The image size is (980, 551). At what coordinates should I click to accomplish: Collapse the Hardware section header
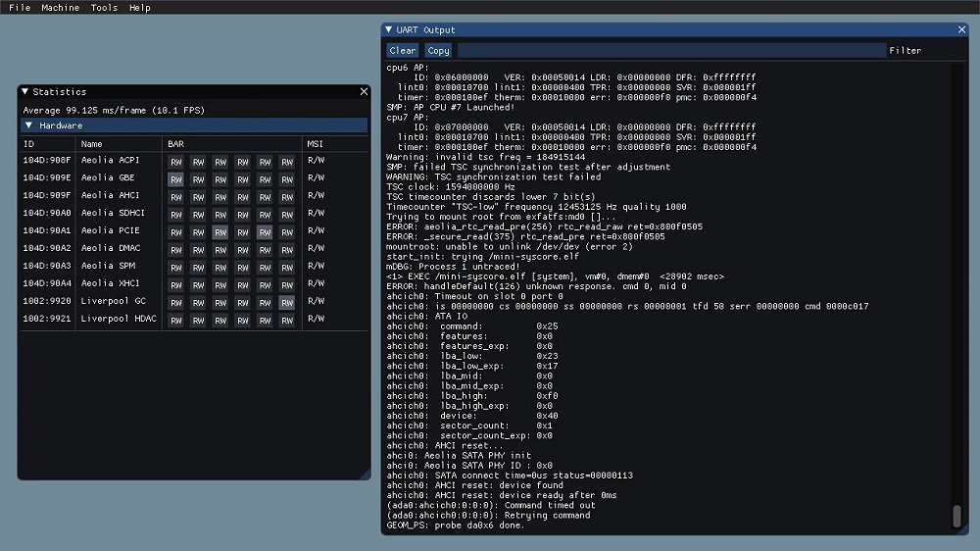[x=29, y=125]
